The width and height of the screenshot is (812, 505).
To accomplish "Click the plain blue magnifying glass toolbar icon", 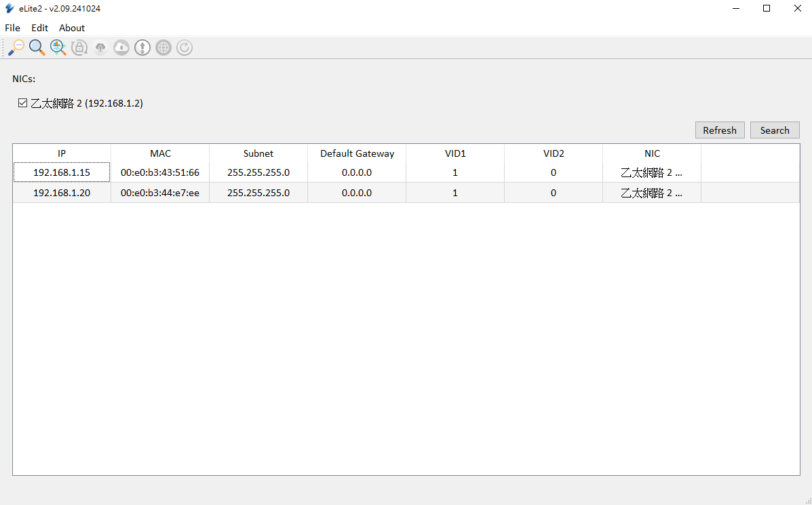I will (x=37, y=48).
